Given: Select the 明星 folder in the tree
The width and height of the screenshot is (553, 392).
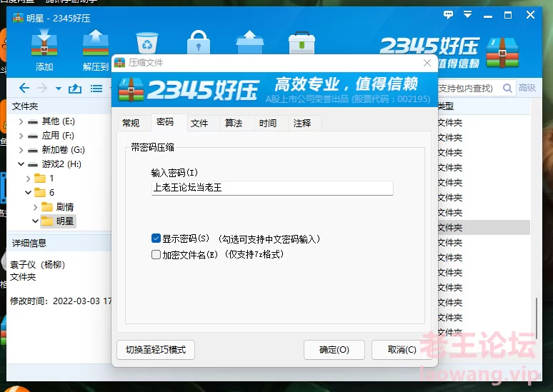Looking at the screenshot, I should coord(58,221).
